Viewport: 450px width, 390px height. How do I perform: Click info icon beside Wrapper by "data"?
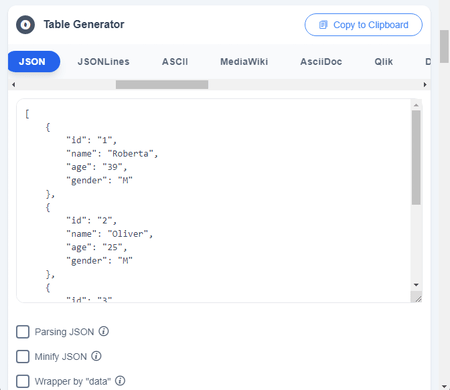click(x=120, y=381)
